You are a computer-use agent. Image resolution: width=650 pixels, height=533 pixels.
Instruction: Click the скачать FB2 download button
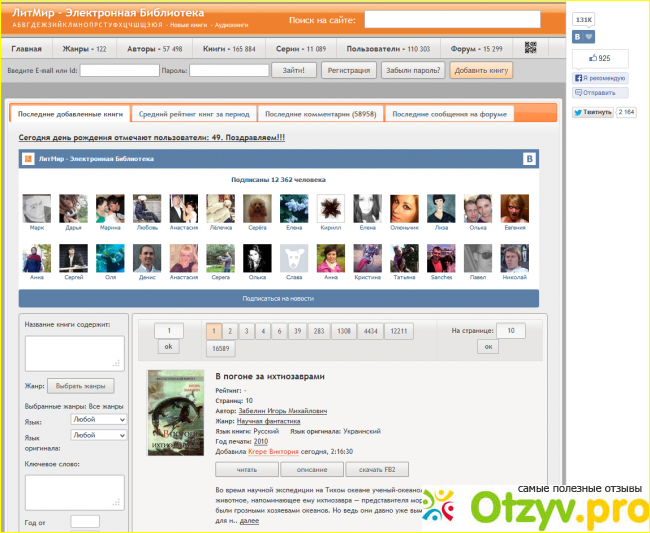(376, 469)
